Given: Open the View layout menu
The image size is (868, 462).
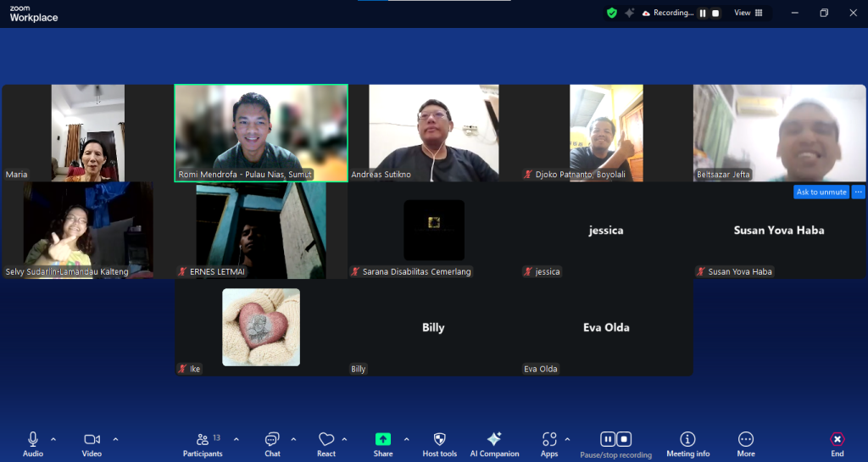Looking at the screenshot, I should 748,13.
